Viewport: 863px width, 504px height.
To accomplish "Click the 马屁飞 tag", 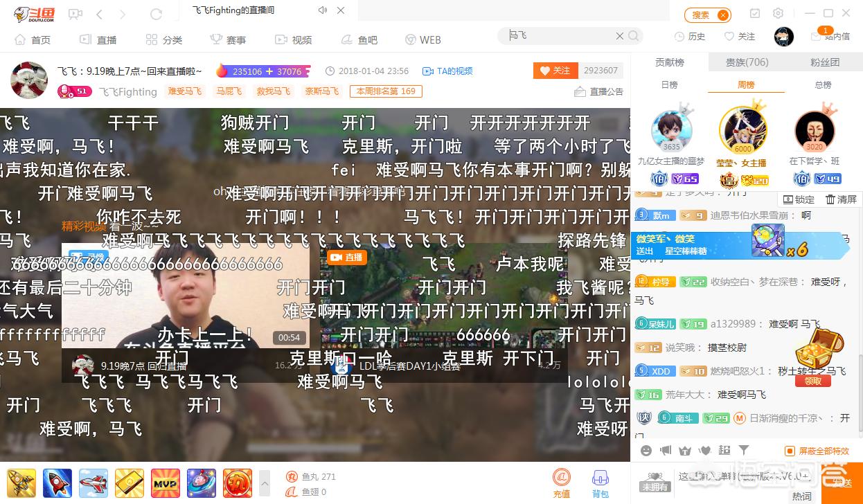I will pyautogui.click(x=229, y=91).
